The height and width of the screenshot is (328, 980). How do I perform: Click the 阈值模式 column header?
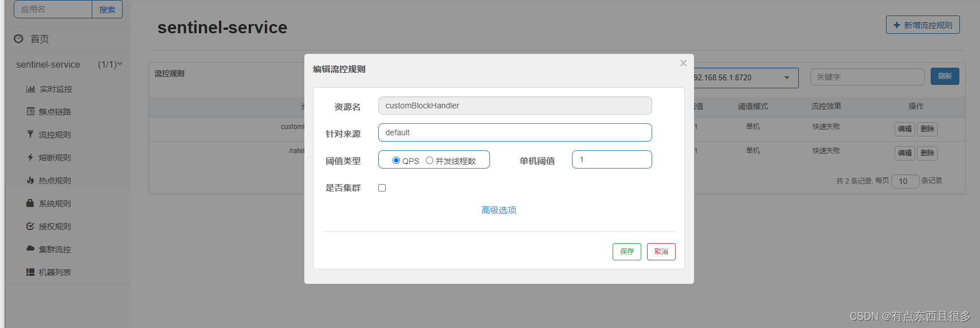point(753,106)
